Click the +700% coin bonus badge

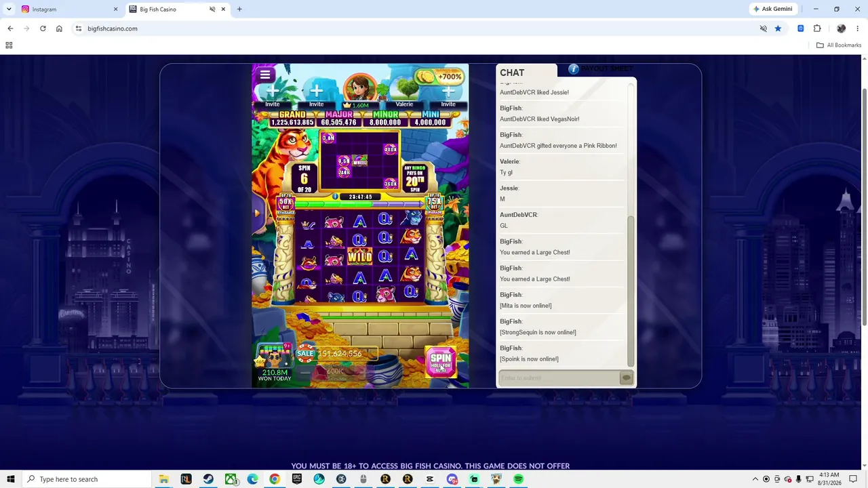[440, 77]
